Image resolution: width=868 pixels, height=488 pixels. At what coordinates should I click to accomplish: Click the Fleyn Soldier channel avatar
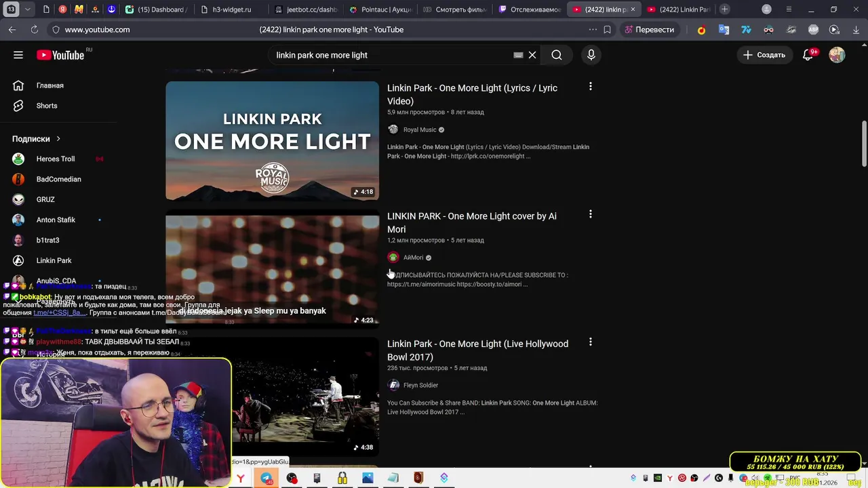click(393, 385)
